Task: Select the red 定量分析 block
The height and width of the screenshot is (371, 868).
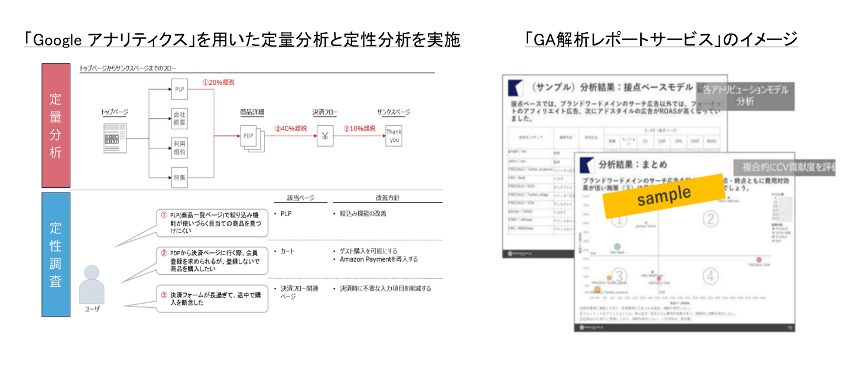Action: [56, 125]
